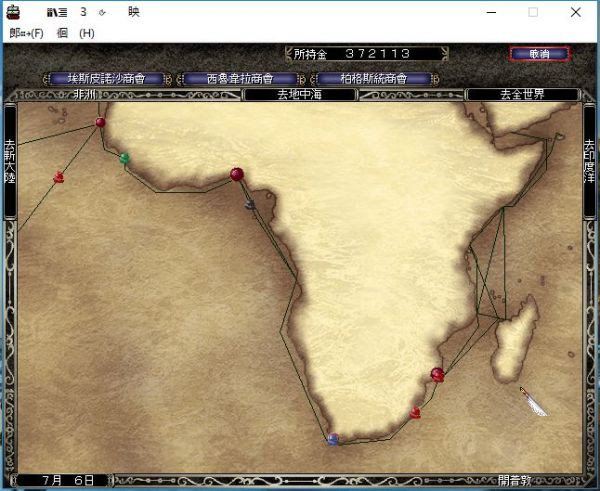600x491 pixels.
Task: Click the red port marker at Africa's northwest corner
Action: coord(100,123)
